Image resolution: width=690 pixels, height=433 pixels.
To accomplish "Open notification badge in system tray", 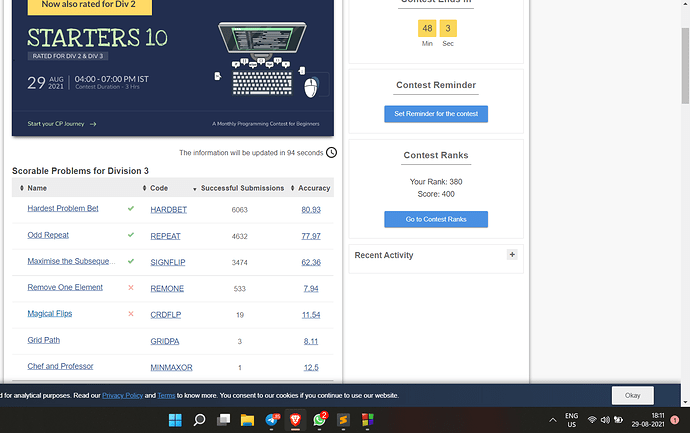I will [x=674, y=420].
